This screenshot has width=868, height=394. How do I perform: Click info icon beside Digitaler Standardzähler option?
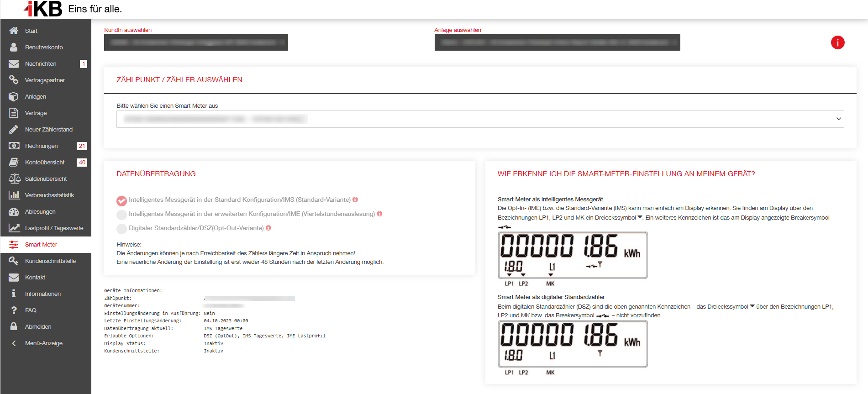(x=268, y=228)
